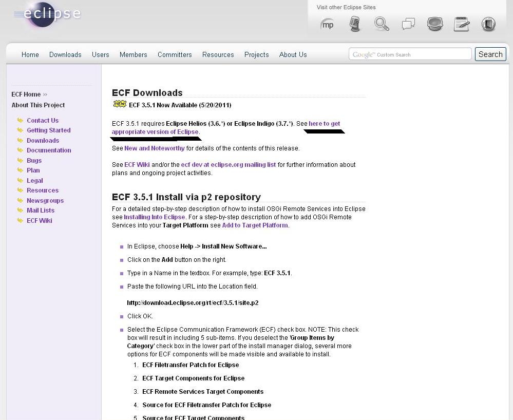The image size is (513, 420).
Task: Click the arrow icon beside Getting Started
Action: 21,130
